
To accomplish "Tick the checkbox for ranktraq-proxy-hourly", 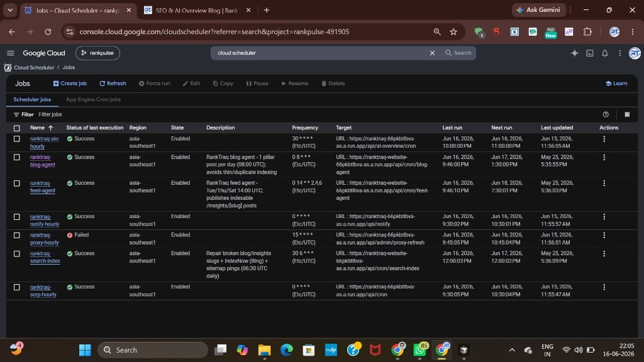I will (17, 235).
